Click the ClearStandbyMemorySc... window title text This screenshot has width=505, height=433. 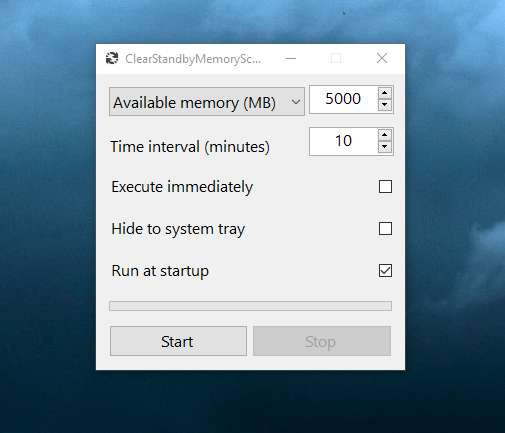pyautogui.click(x=193, y=59)
